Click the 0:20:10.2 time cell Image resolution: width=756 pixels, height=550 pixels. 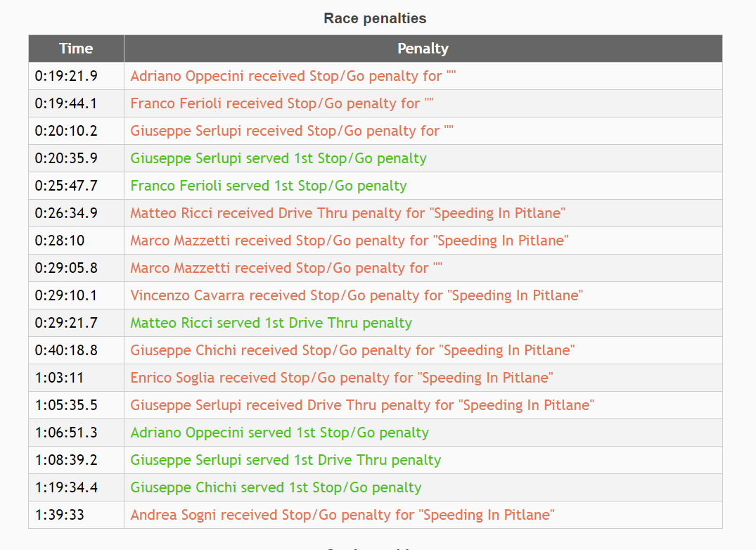tap(66, 131)
